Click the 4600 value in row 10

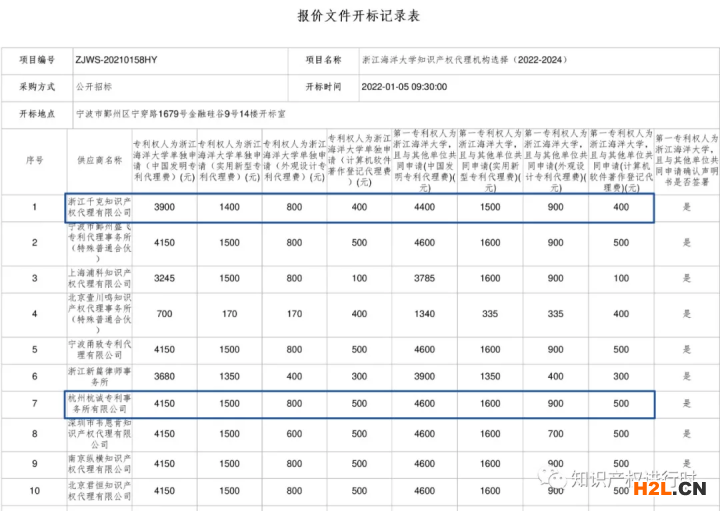coord(424,491)
